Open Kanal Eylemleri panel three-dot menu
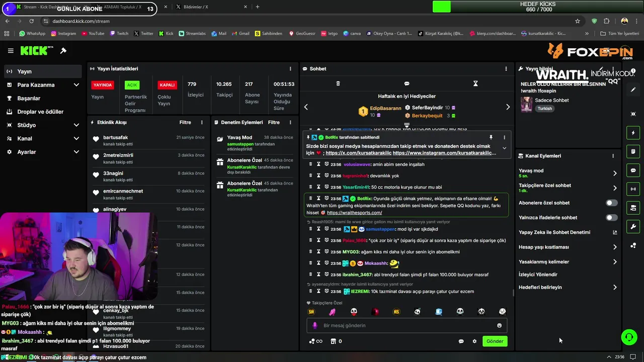 [613, 156]
